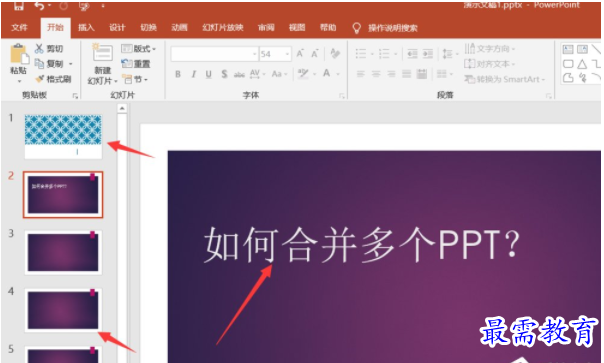
Task: Click Convert to SmartArt button
Action: point(505,79)
